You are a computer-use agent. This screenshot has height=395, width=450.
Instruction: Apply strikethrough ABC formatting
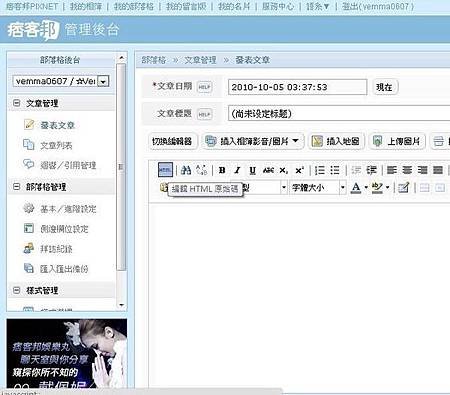[x=268, y=170]
